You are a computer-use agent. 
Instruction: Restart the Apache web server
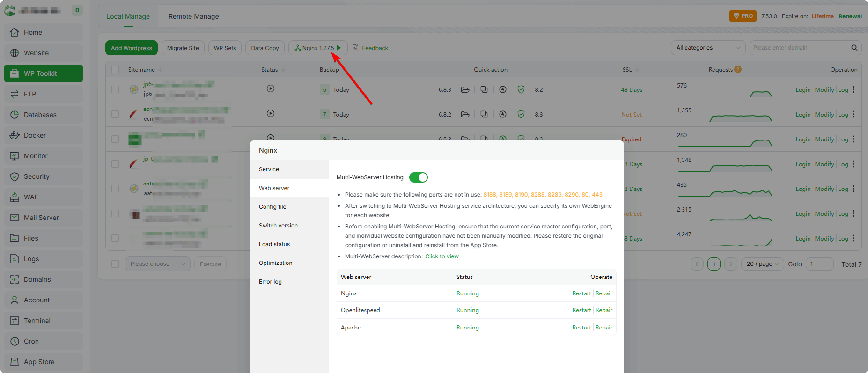point(581,328)
